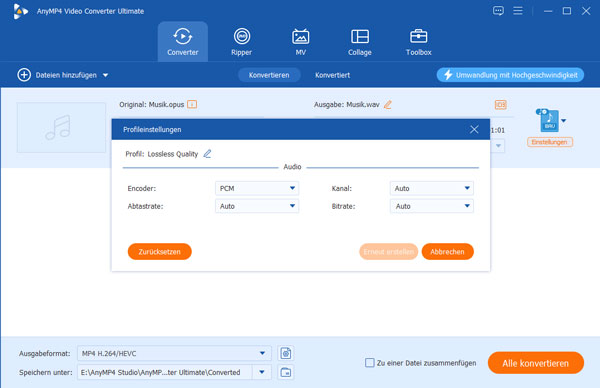Expand the Speichern unter path dropdown
Viewport: 600px width, 388px height.
point(262,372)
